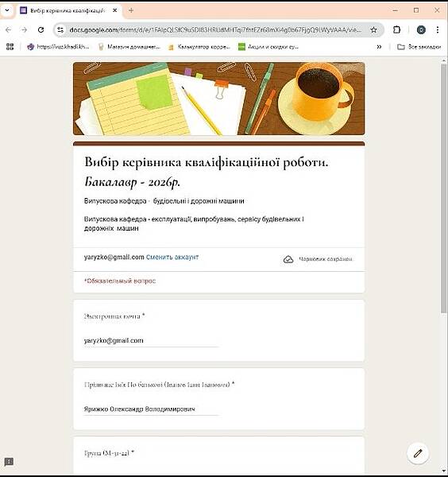Click the name field with Ярижко Олександр
Viewport: 448px width, 477px height.
click(x=151, y=409)
